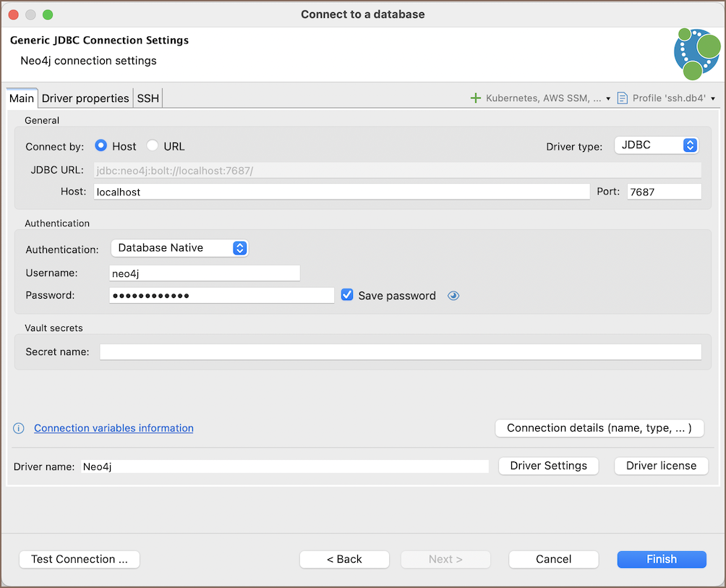Screen dimensions: 726x588
Task: Expand the Kubernetes, AWS SSM network menu
Action: (x=608, y=98)
